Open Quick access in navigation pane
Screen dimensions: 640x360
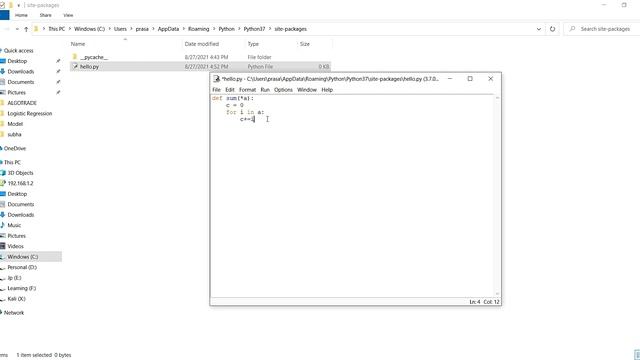tap(18, 51)
